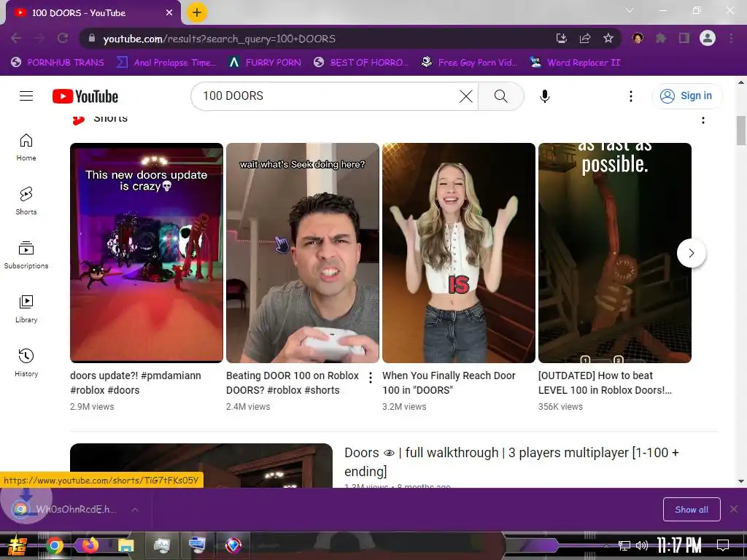Bookmark this page with the star
Screen dimensions: 747x560
pos(608,38)
